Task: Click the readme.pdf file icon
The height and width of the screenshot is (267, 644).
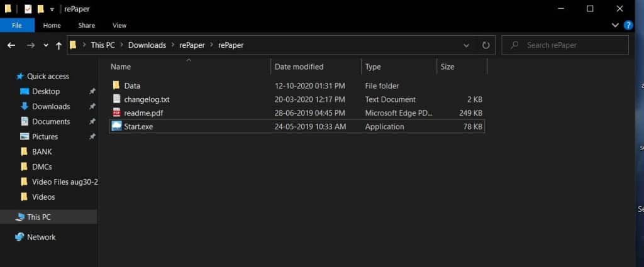Action: coord(116,113)
